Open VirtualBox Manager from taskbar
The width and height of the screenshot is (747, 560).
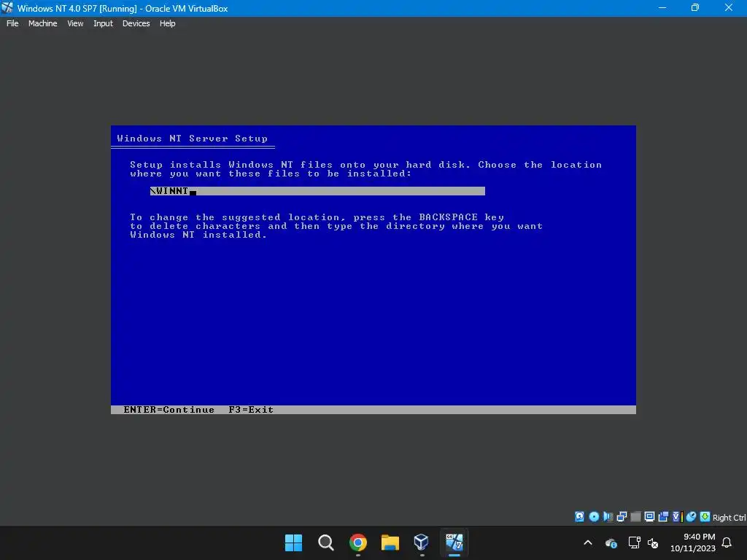tap(422, 542)
